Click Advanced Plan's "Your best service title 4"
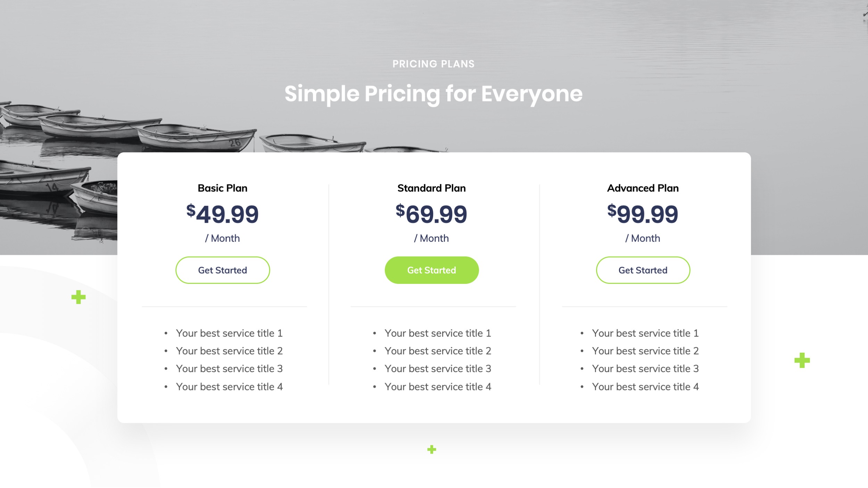The height and width of the screenshot is (488, 868). pos(645,387)
